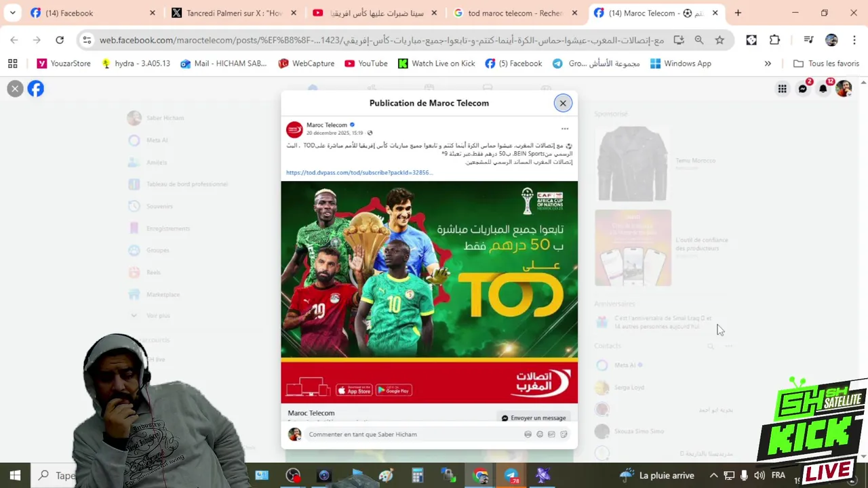868x488 pixels.
Task: Bookmark this page with star icon
Action: click(719, 40)
